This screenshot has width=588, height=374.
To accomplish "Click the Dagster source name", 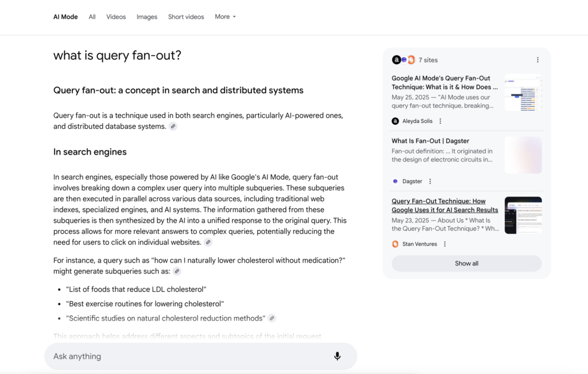I will (x=412, y=181).
